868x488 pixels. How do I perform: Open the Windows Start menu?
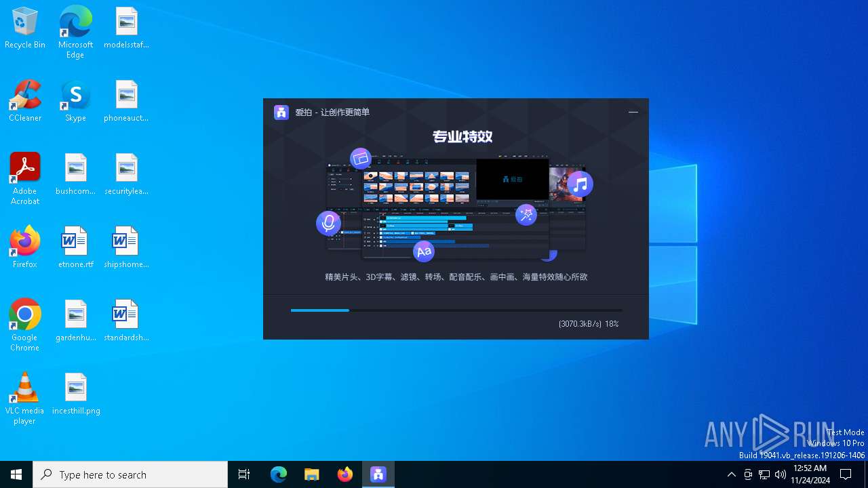tap(16, 474)
